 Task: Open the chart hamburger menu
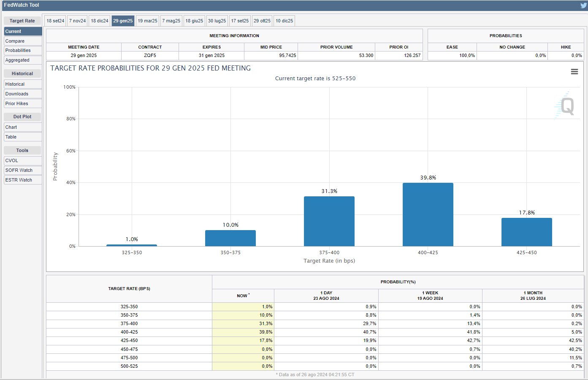(574, 72)
